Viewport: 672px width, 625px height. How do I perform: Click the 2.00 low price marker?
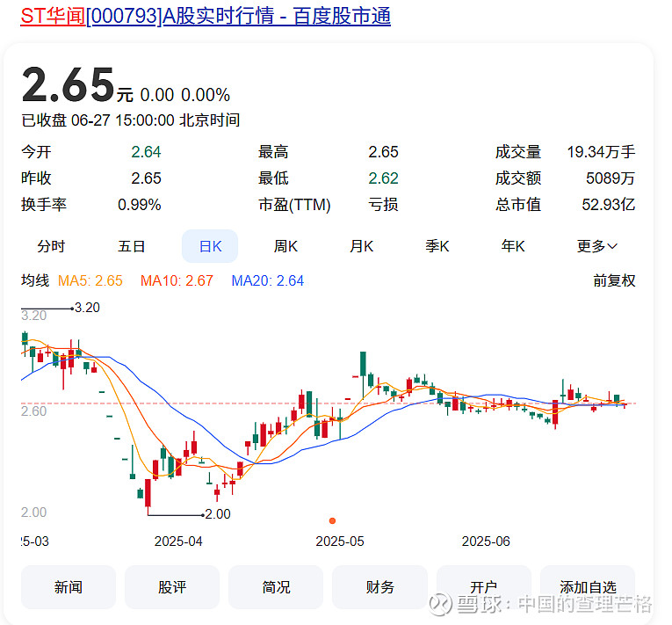click(218, 514)
